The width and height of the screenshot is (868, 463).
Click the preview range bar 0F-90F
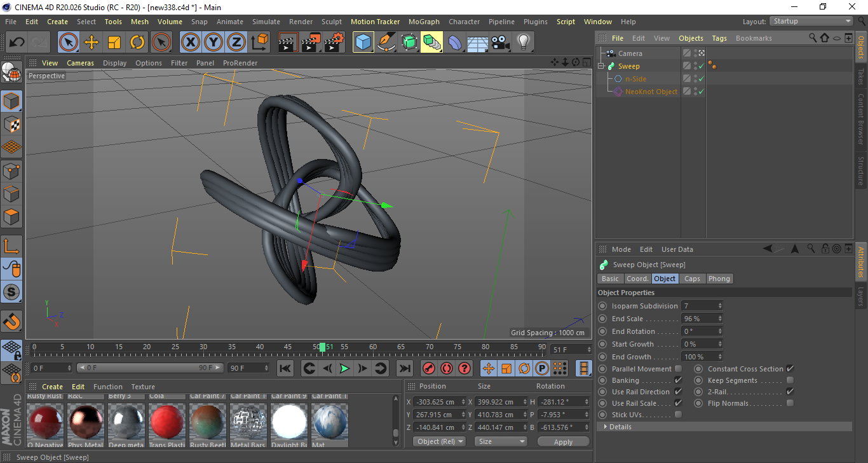click(150, 368)
